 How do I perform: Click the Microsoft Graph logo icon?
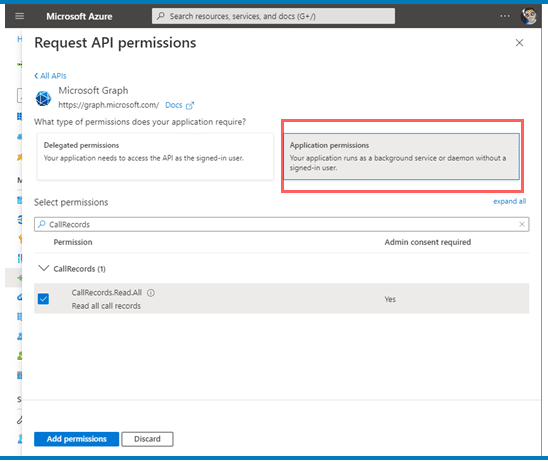tap(43, 98)
